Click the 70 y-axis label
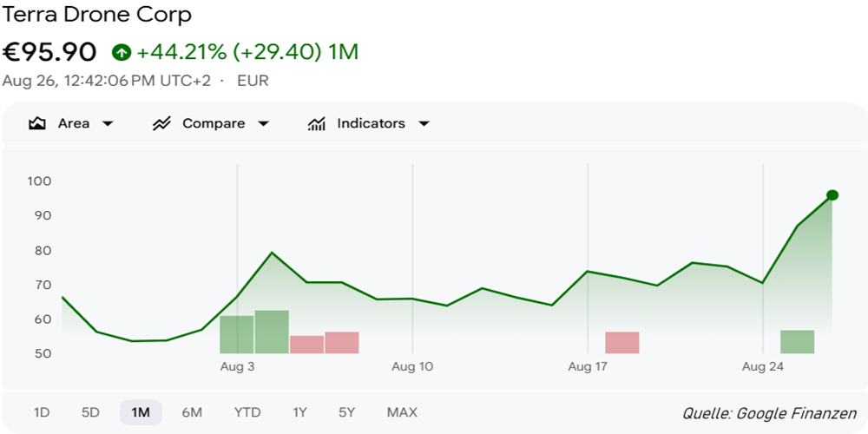This screenshot has width=868, height=434. pyautogui.click(x=43, y=285)
